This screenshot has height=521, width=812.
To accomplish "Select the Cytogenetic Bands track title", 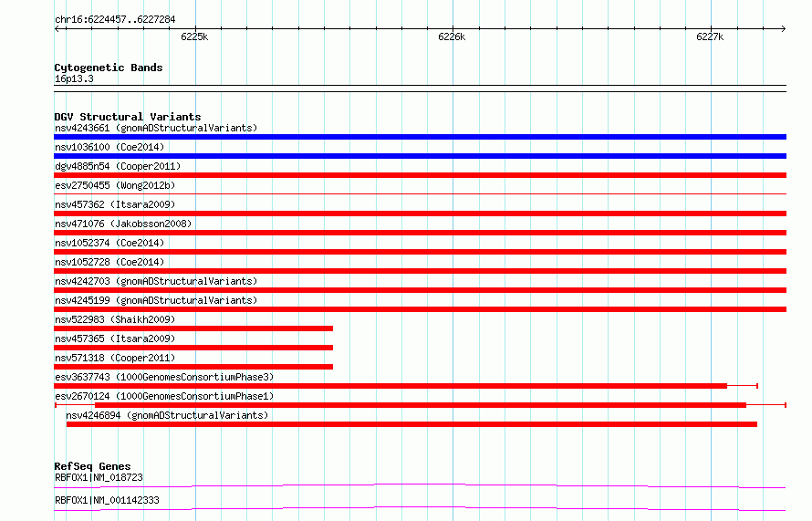I will [109, 68].
